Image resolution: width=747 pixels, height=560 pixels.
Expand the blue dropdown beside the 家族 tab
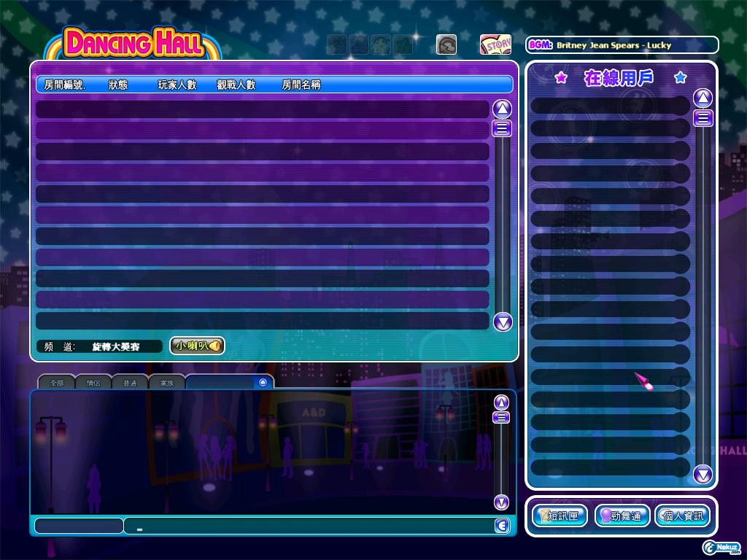point(263,382)
